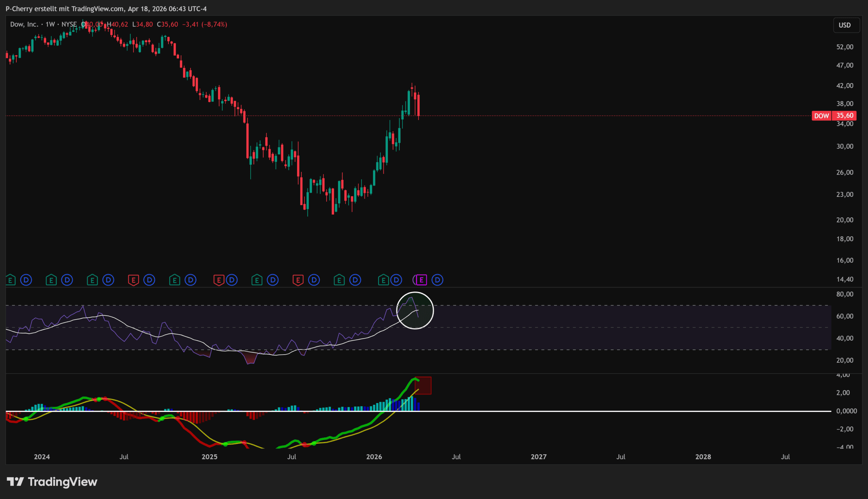The image size is (868, 499).
Task: Click the -8,74% change value in legend
Action: coord(215,24)
